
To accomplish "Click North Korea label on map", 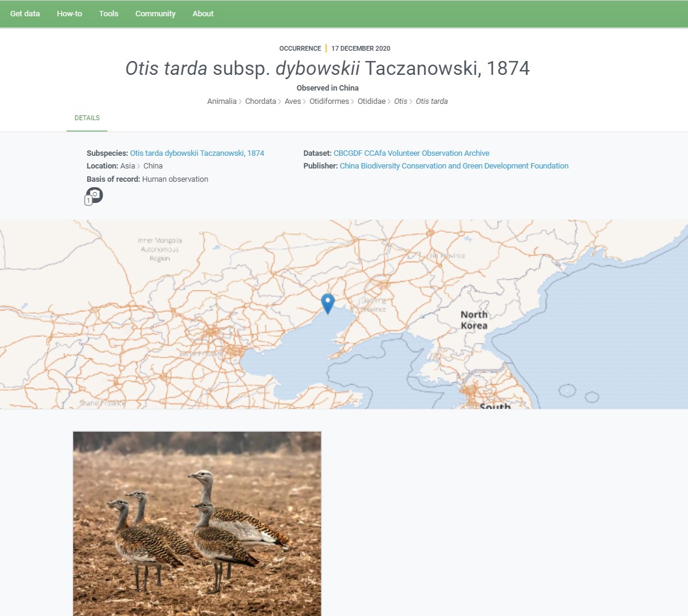I will (474, 320).
